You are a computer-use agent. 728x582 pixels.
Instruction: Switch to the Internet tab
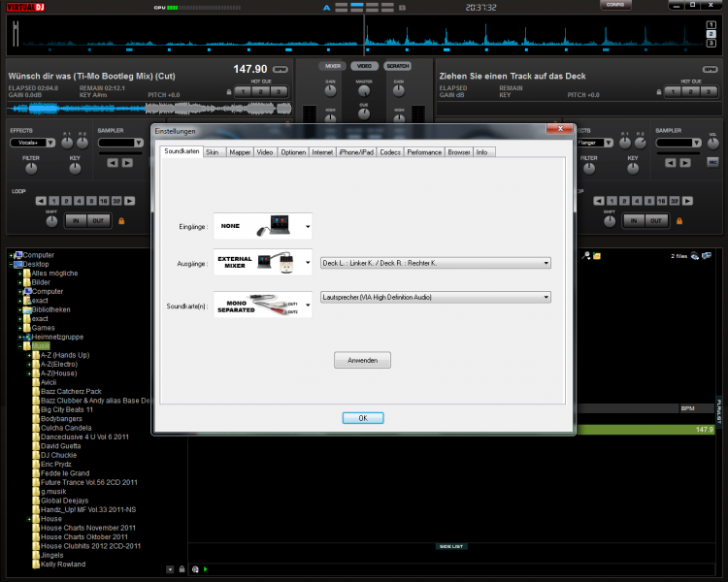click(x=322, y=152)
